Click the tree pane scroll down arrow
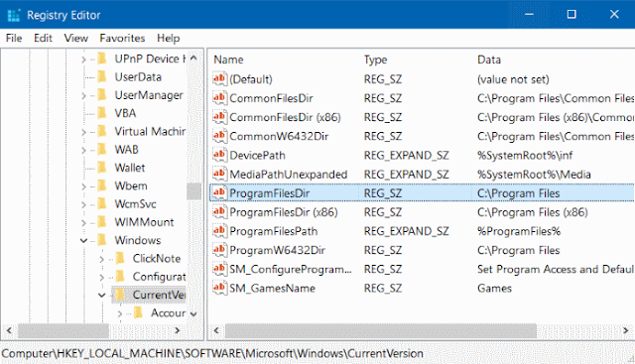635x364 pixels. coord(193,313)
